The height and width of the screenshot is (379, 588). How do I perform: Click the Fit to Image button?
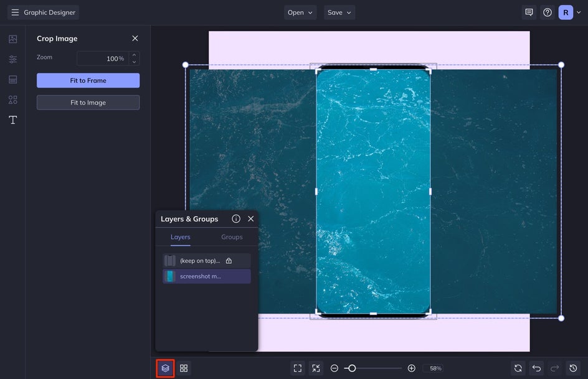(x=88, y=103)
